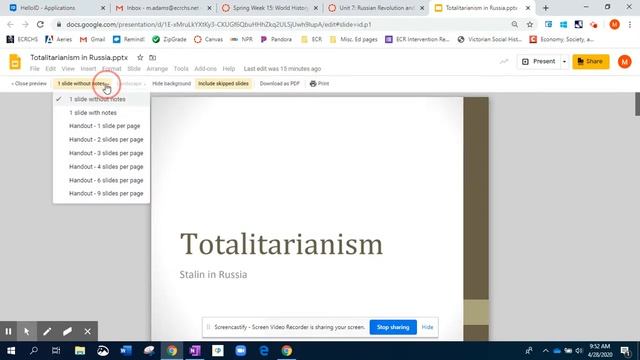Open Task View on taskbar
640x360 pixels.
click(56, 351)
